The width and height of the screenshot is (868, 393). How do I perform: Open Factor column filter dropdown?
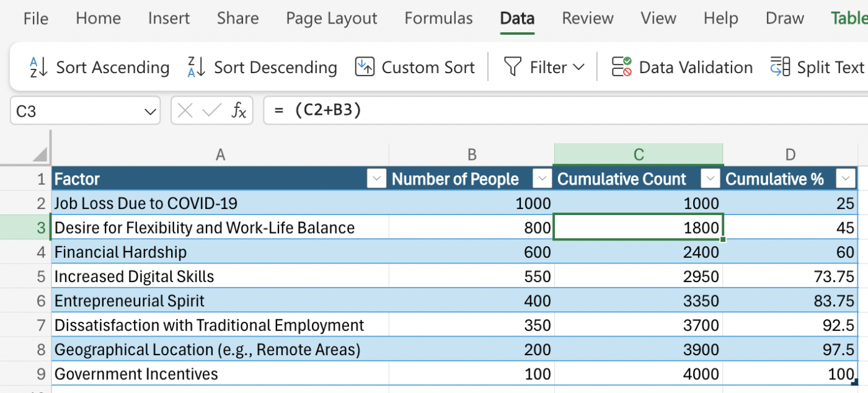tap(376, 179)
